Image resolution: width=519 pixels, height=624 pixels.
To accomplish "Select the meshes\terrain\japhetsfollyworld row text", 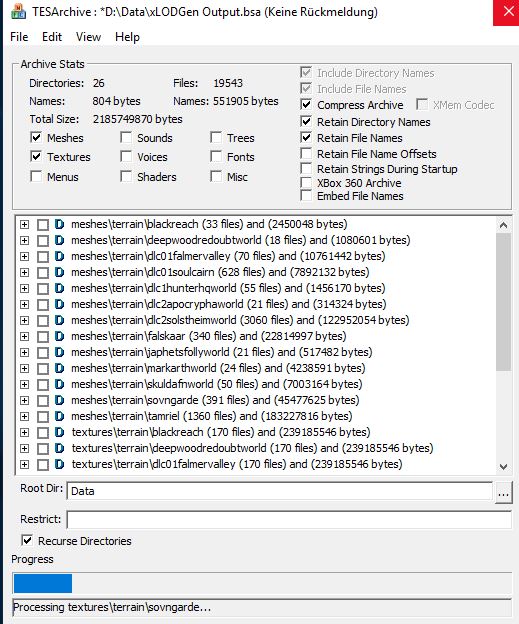I will point(222,352).
